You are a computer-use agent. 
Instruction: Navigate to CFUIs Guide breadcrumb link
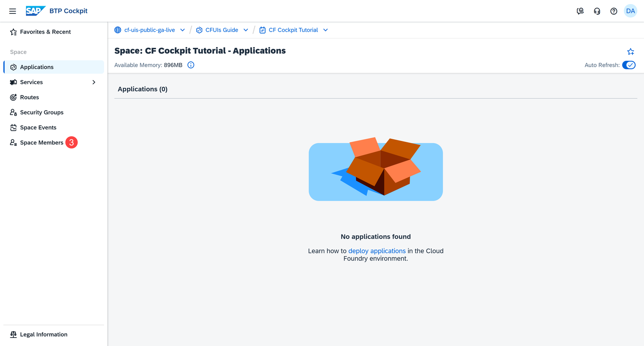coord(222,30)
